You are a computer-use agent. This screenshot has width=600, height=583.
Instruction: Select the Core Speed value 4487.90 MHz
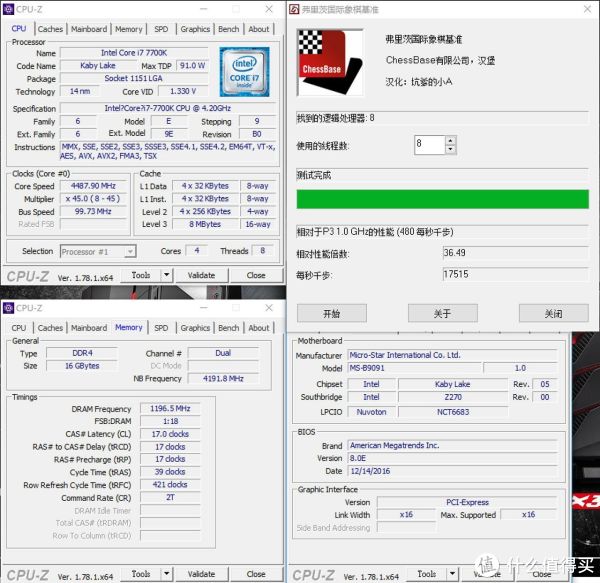pos(93,186)
